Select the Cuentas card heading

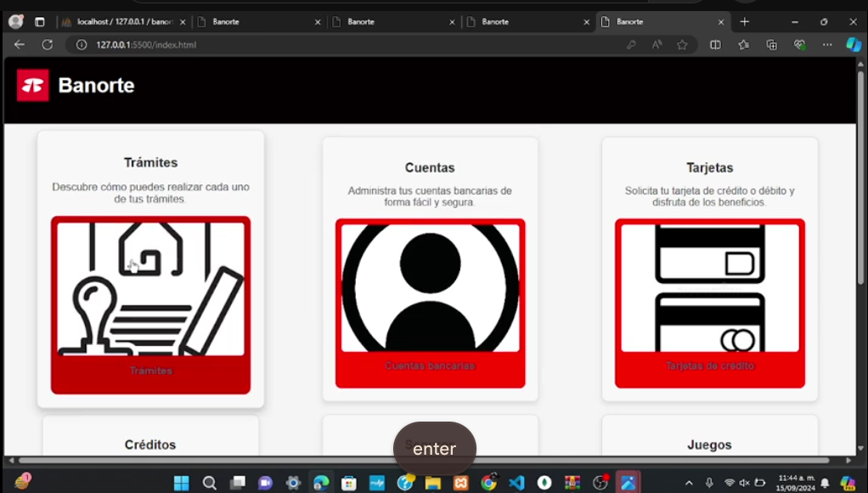[430, 167]
